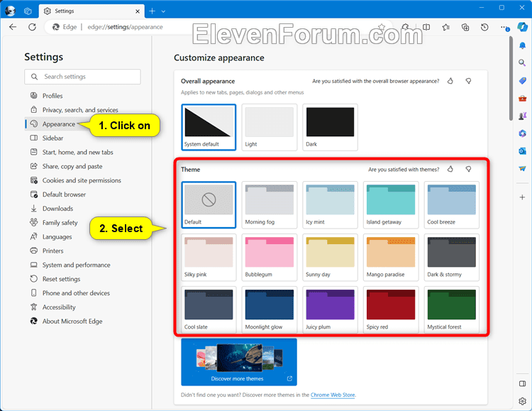The width and height of the screenshot is (532, 411).
Task: Select Juicy plum theme
Action: click(x=330, y=309)
